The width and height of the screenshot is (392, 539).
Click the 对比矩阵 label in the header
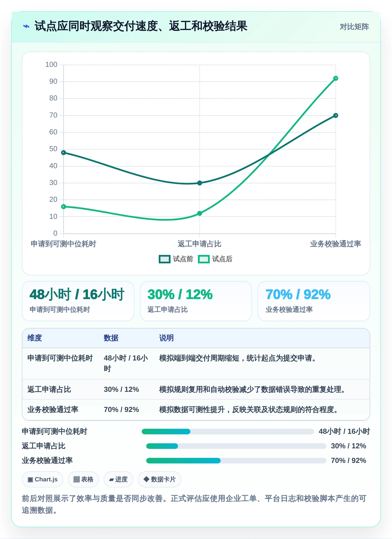pyautogui.click(x=354, y=27)
